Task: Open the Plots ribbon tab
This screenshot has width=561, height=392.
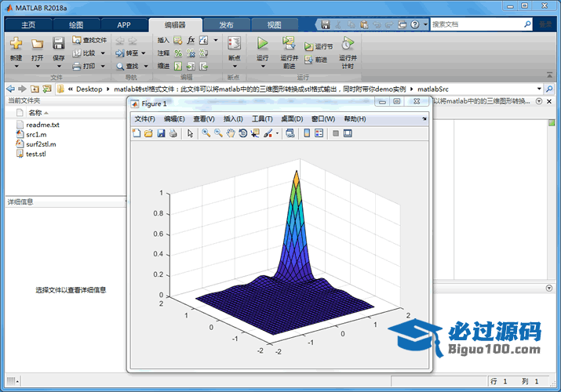Action: click(76, 24)
